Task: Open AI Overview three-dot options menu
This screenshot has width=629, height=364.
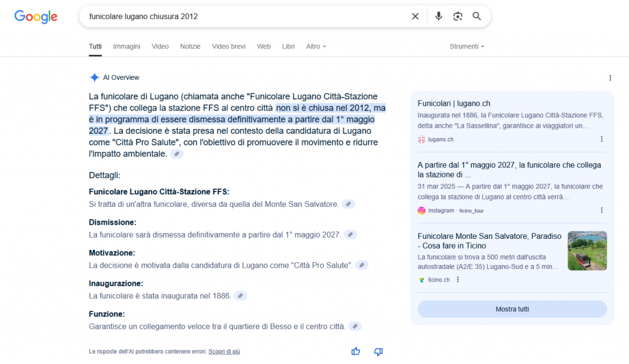Action: (610, 78)
